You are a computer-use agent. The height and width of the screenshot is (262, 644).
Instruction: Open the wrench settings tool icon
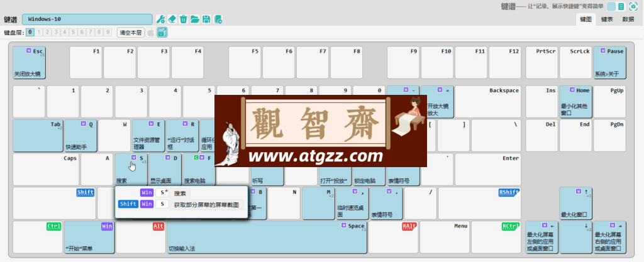pos(160,19)
